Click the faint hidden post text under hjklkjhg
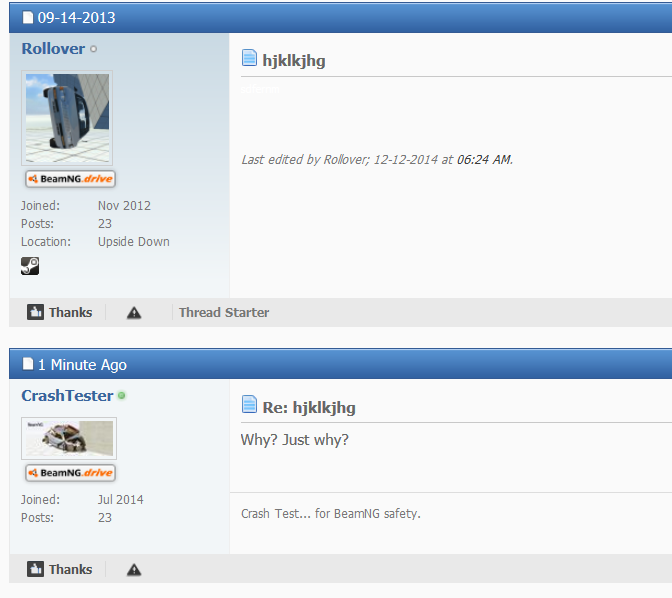This screenshot has width=672, height=598. tap(260, 89)
